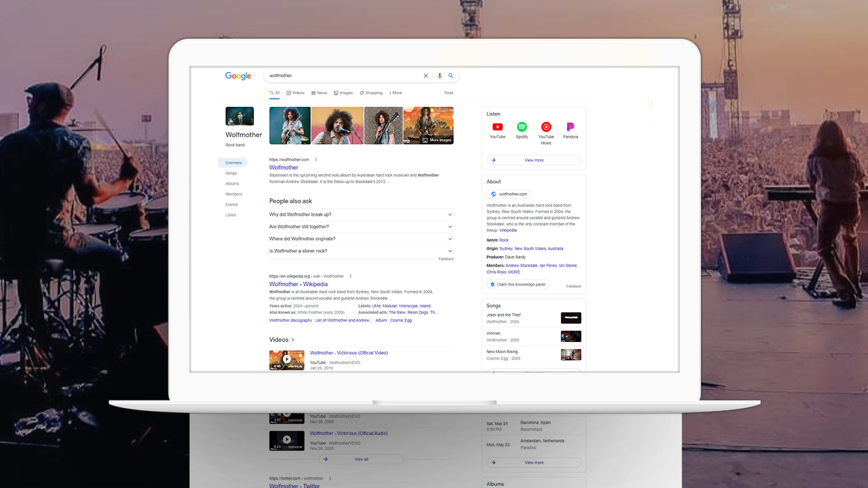Open the Barcelona, Spain event row
Image resolution: width=868 pixels, height=488 pixels.
coord(534,426)
